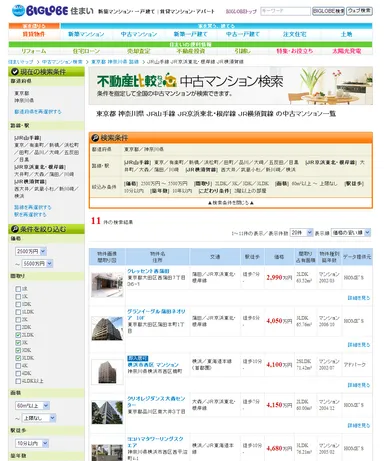Open the price sort order dropdown
The width and height of the screenshot is (384, 461).
point(351,232)
